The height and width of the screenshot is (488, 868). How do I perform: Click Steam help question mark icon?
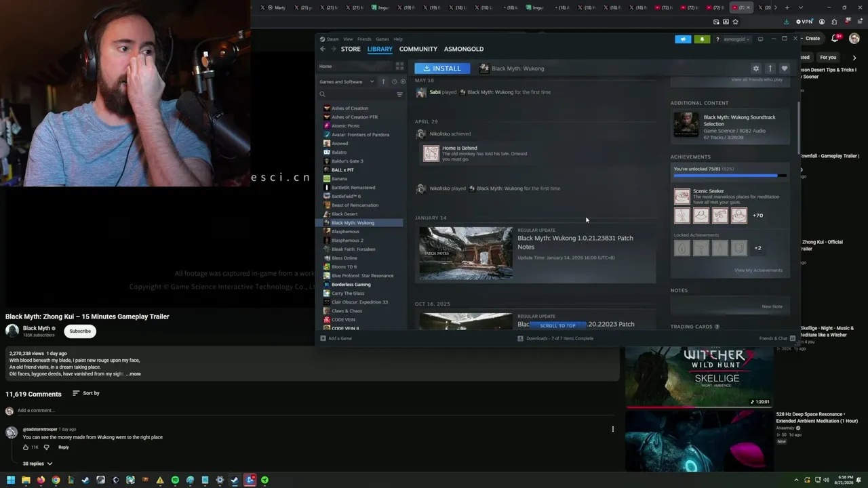point(717,39)
